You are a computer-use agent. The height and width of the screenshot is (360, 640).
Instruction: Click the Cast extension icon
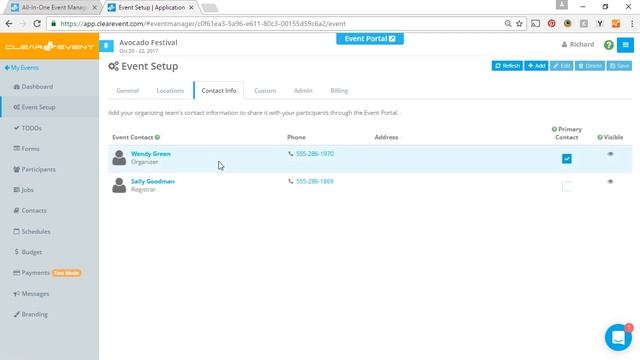[536, 24]
